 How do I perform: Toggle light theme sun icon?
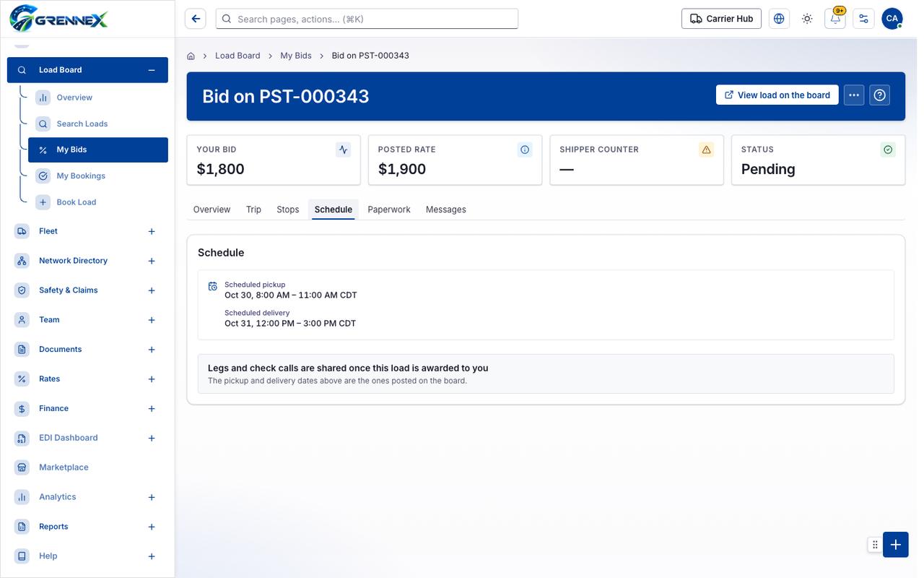coord(807,19)
